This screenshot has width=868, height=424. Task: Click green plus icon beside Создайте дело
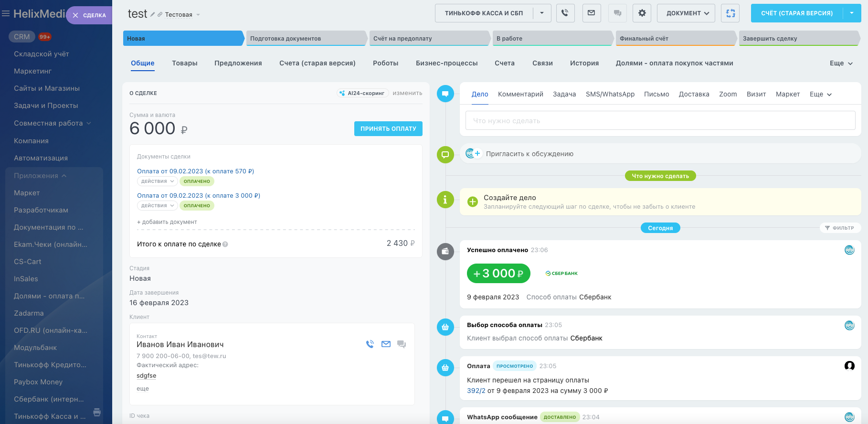point(473,201)
